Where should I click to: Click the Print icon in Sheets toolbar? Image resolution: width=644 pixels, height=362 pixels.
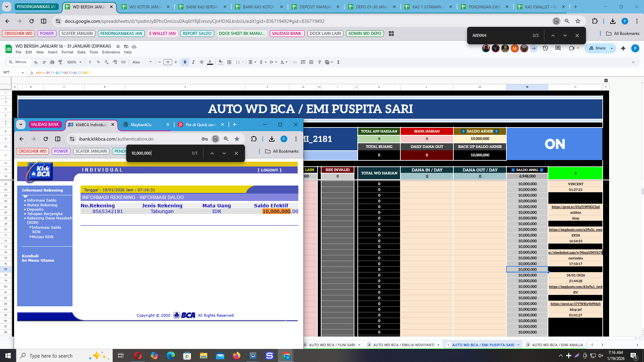pyautogui.click(x=52, y=62)
